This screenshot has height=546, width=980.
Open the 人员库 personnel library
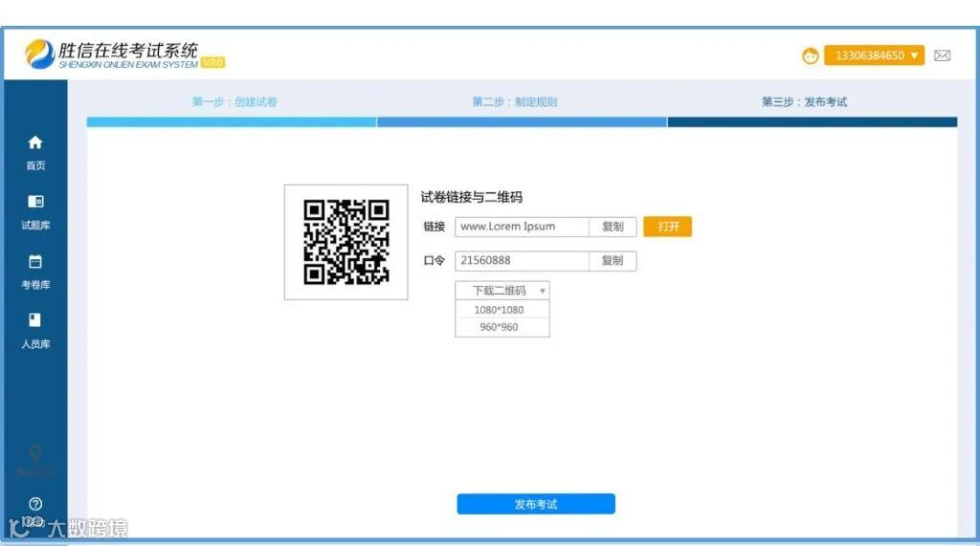[x=35, y=331]
